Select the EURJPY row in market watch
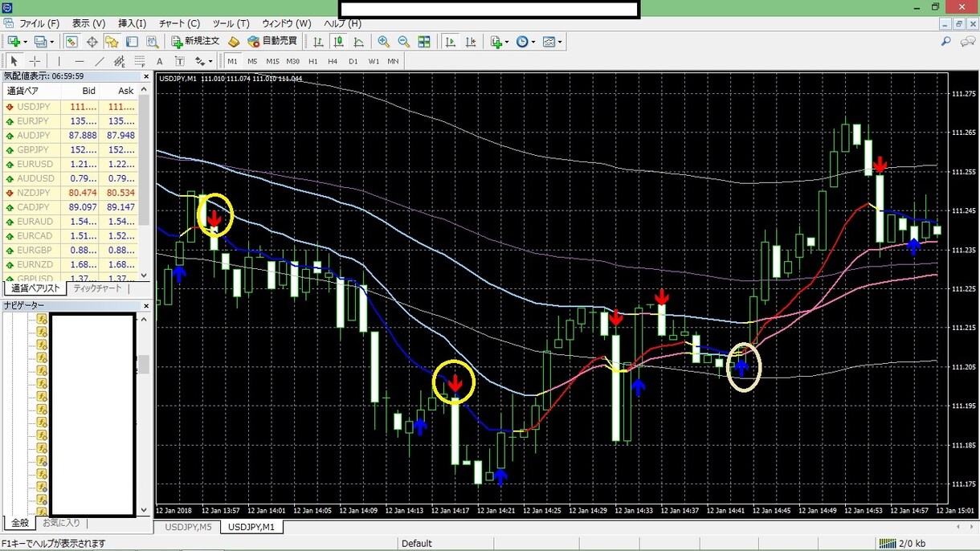This screenshot has height=551, width=980. click(71, 121)
